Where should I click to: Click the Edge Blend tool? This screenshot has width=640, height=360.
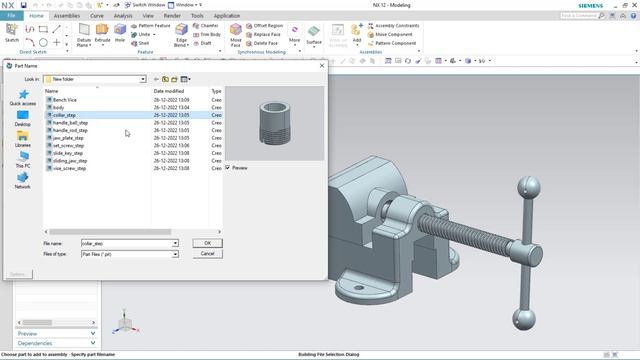[x=181, y=35]
